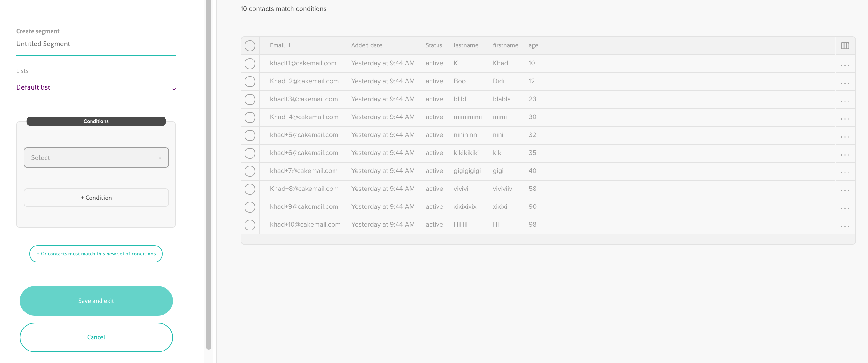Sort by the Added date column

366,45
